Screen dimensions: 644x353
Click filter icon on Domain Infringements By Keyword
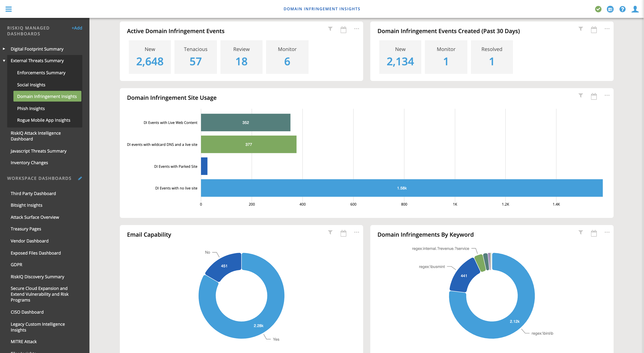coord(580,232)
